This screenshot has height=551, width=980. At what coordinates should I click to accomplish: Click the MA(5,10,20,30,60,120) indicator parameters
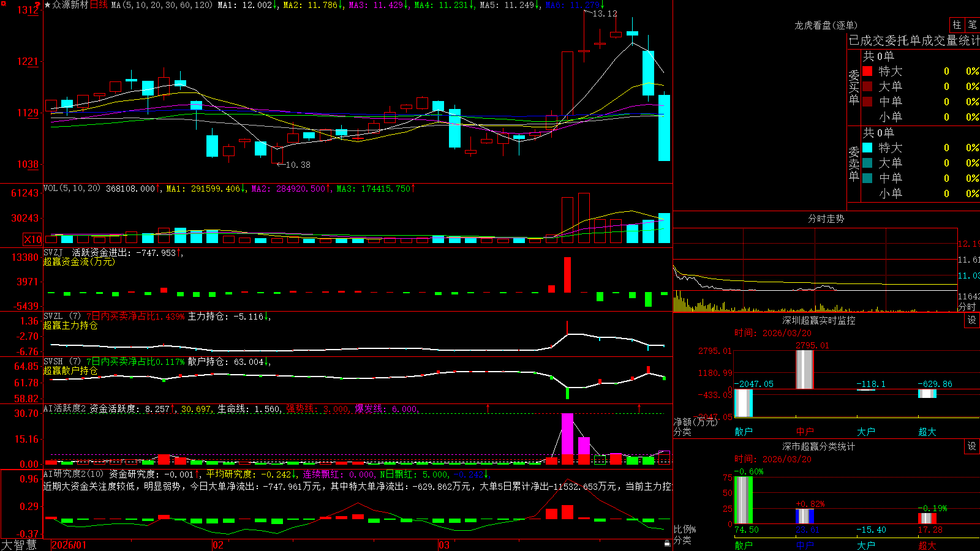pyautogui.click(x=162, y=5)
